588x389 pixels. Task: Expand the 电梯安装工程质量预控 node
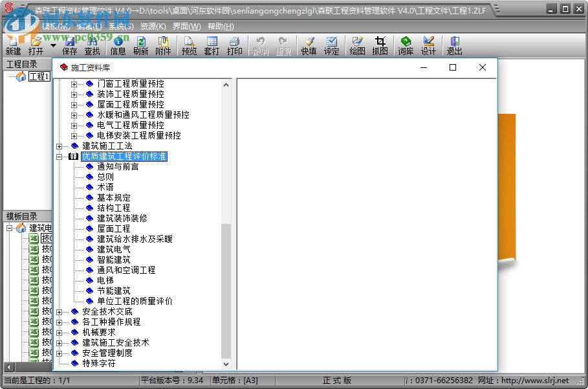[x=74, y=136]
